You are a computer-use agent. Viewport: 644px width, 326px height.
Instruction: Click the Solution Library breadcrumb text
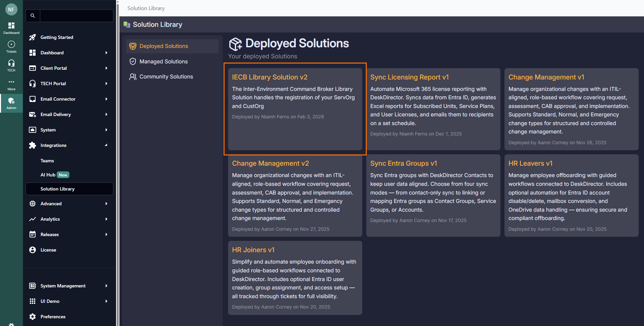tap(146, 8)
